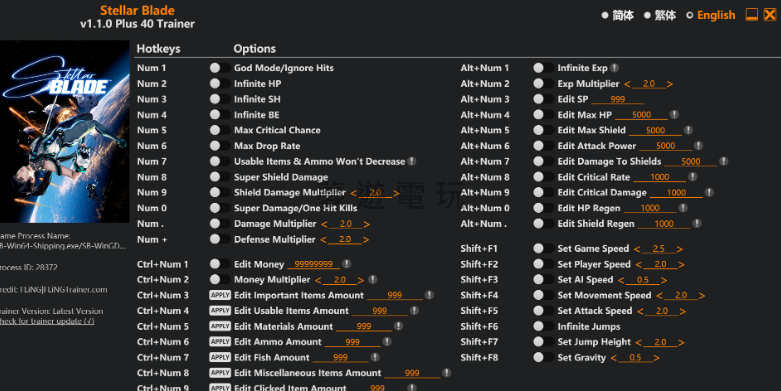Click info icon after Usable Items & Ammo Won't Decrease

click(411, 161)
